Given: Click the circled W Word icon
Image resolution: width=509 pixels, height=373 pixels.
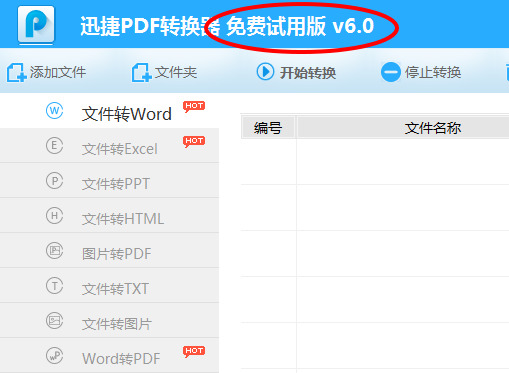Looking at the screenshot, I should (54, 110).
